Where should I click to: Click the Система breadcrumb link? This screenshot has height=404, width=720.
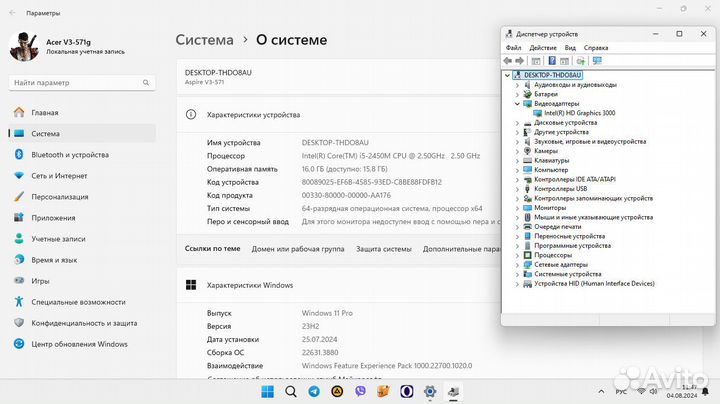(x=204, y=40)
